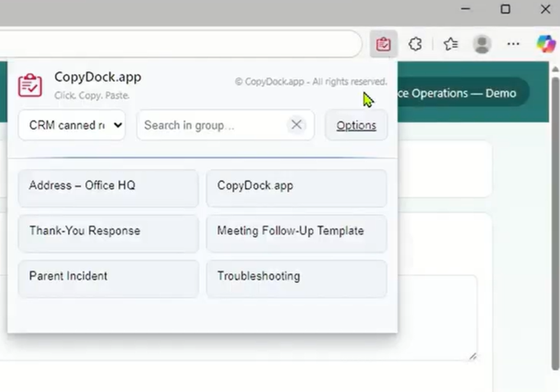The image size is (560, 392).
Task: Open CopyDock Options
Action: (x=356, y=125)
